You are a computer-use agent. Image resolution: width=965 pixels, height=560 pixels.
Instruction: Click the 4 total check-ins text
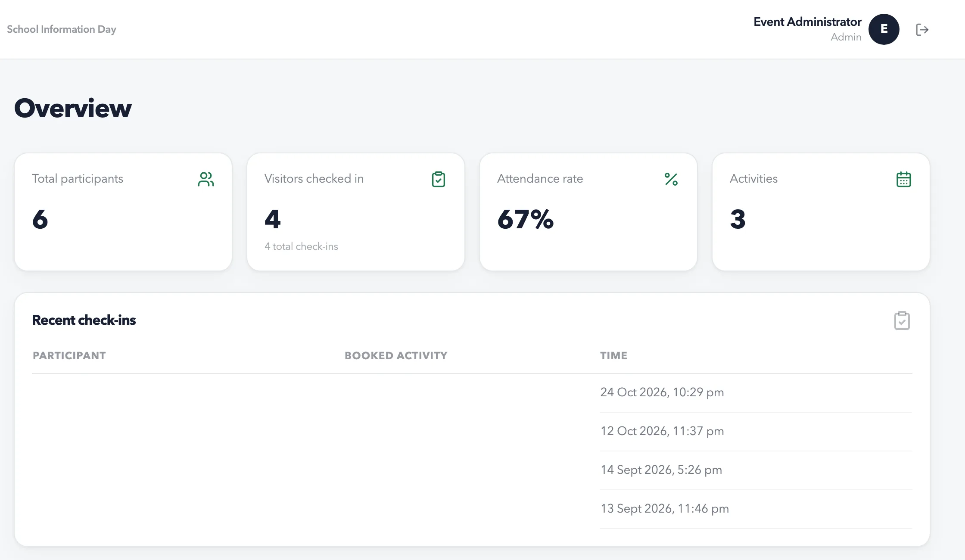coord(301,246)
